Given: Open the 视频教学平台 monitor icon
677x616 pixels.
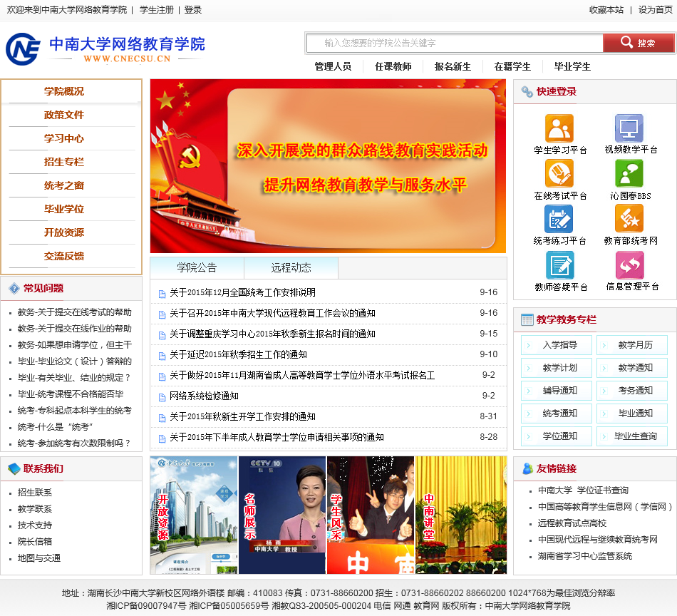Looking at the screenshot, I should [x=629, y=128].
